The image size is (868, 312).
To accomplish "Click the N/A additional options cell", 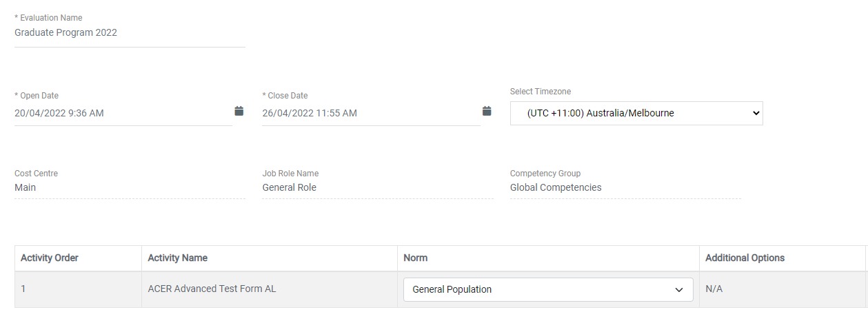I will (x=714, y=289).
